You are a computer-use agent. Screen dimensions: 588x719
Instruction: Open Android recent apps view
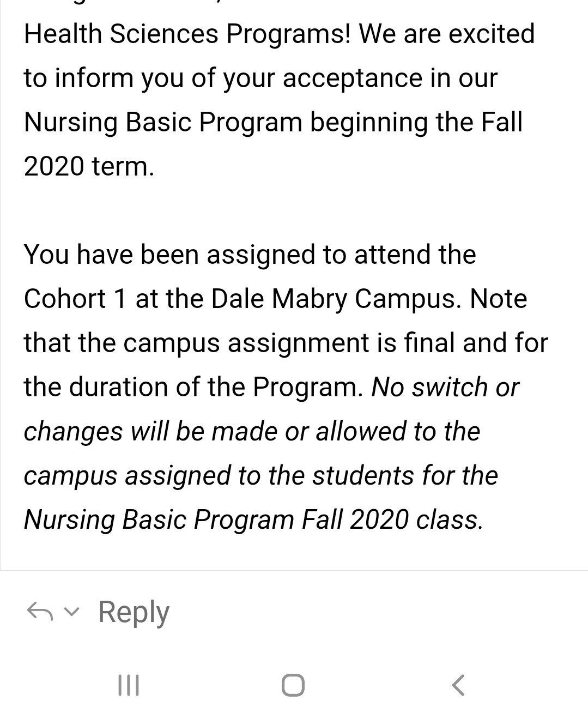(129, 685)
